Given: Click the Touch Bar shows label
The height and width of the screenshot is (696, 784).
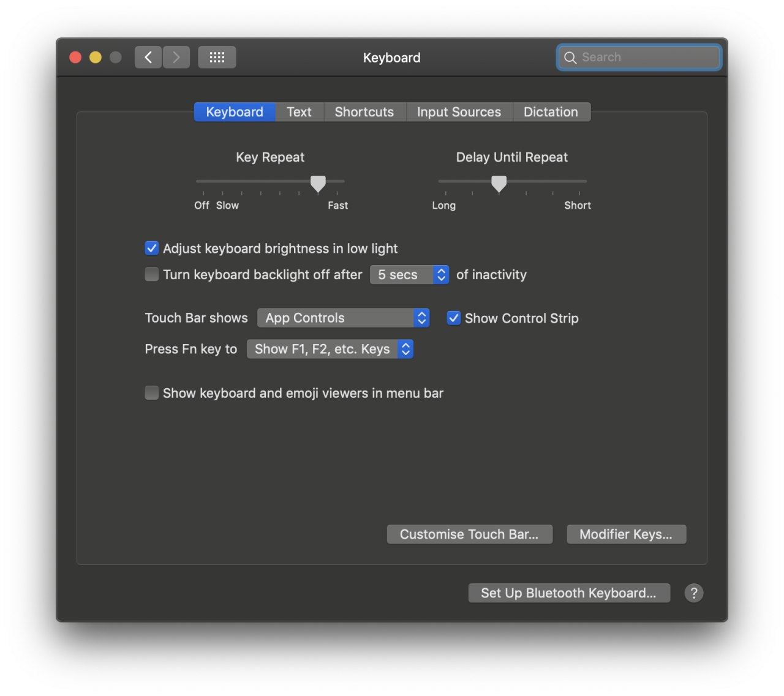Looking at the screenshot, I should (197, 318).
